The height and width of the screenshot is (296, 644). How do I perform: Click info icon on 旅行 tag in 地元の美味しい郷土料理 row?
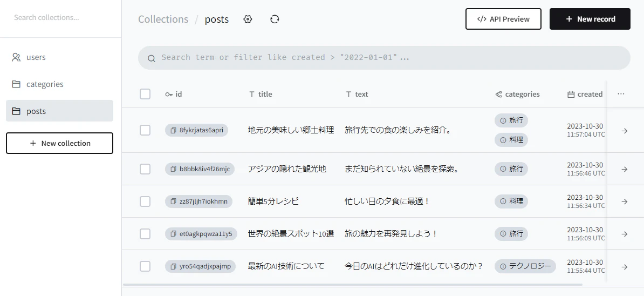(503, 120)
